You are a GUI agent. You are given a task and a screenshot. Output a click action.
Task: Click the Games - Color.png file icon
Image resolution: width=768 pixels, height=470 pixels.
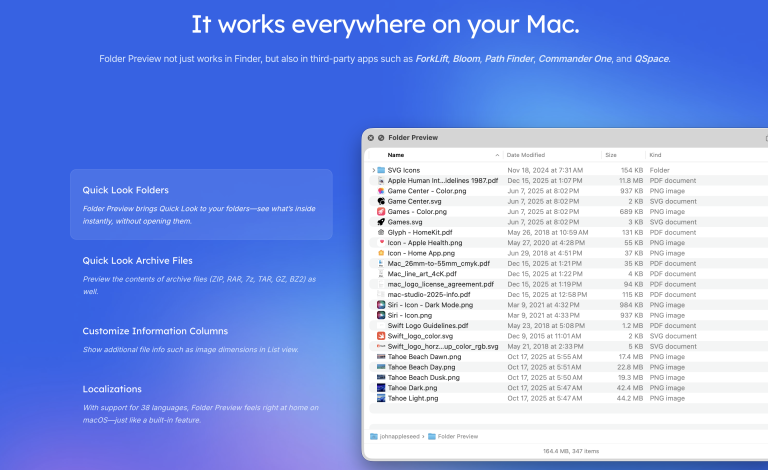[381, 212]
